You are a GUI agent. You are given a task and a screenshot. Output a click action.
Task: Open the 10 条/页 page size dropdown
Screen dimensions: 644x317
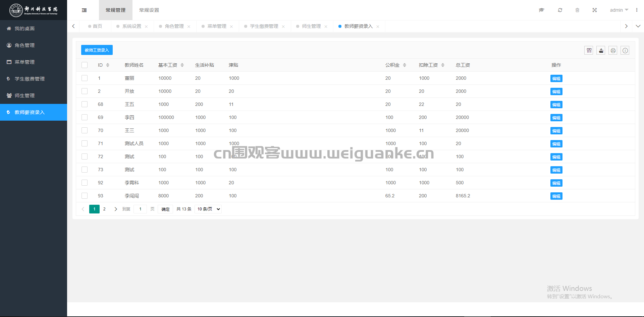208,209
